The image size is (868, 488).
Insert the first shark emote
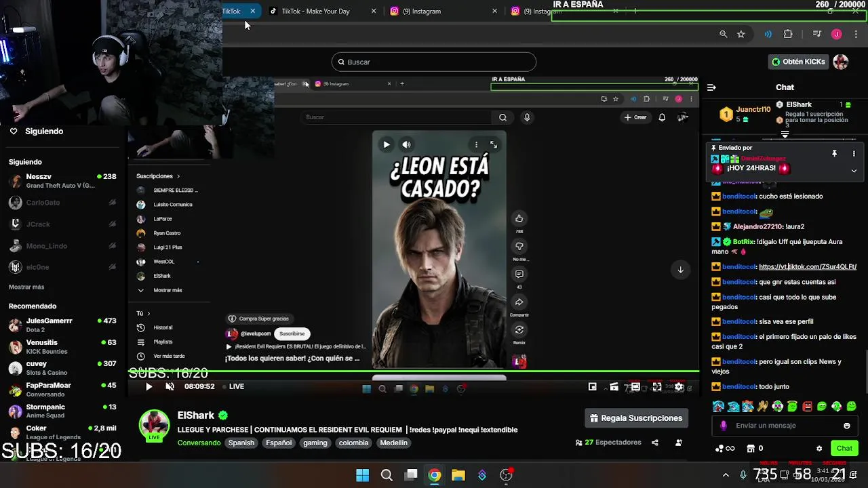718,407
